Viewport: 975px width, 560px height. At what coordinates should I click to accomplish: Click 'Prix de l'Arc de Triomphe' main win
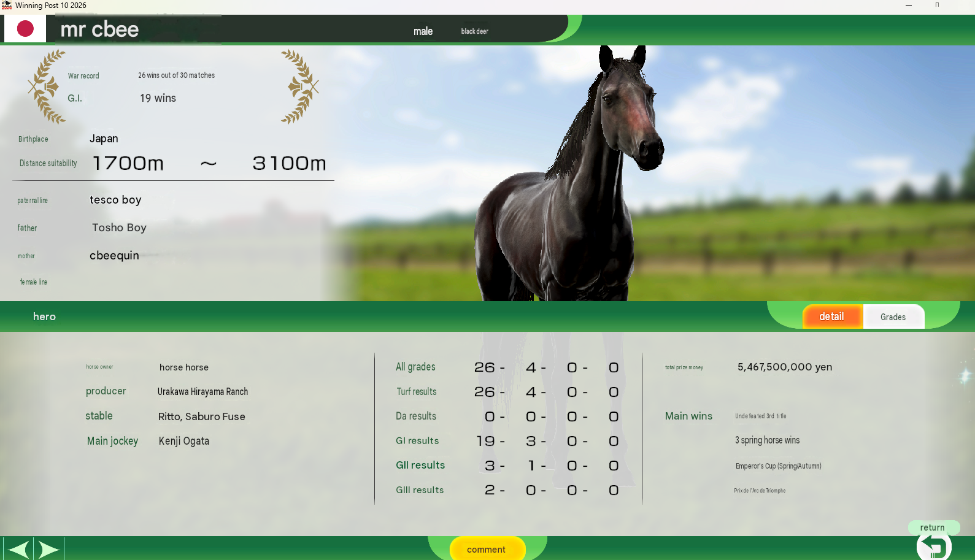click(x=760, y=491)
